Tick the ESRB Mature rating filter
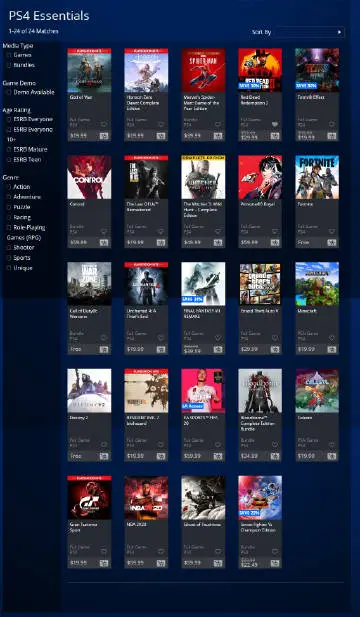The image size is (360, 617). tap(9, 150)
